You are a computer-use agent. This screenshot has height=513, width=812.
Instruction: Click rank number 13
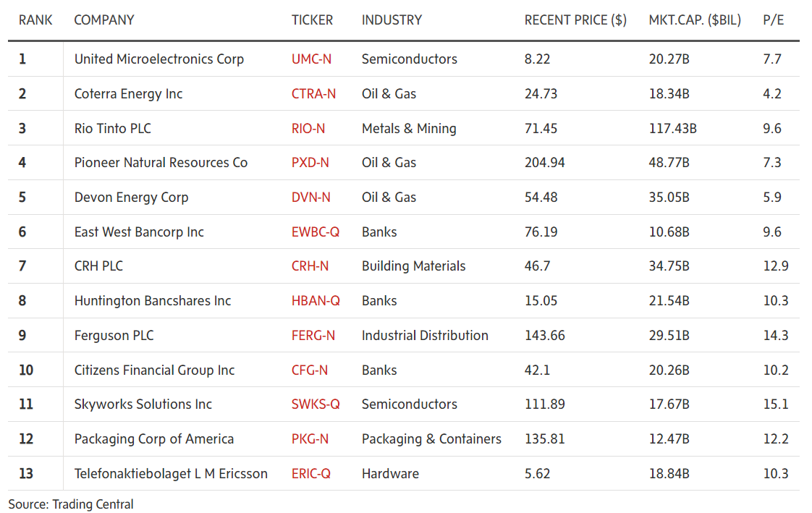point(26,474)
